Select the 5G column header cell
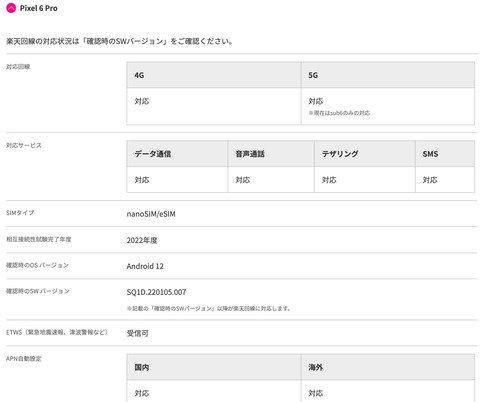 (388, 75)
